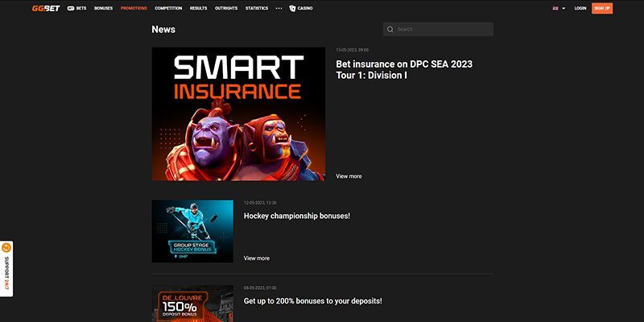Screen dimensions: 644x322
Task: Open the Hockey championship bonuses headline
Action: point(296,217)
